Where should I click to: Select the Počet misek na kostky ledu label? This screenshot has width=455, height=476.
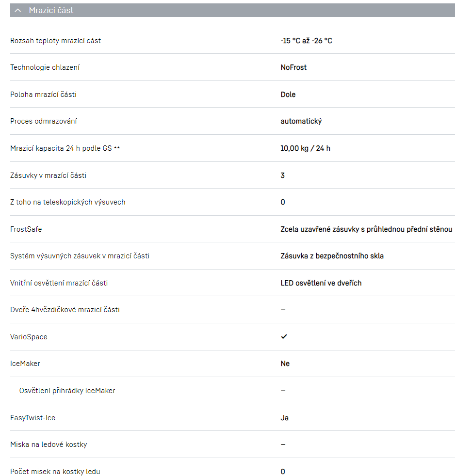tap(55, 472)
